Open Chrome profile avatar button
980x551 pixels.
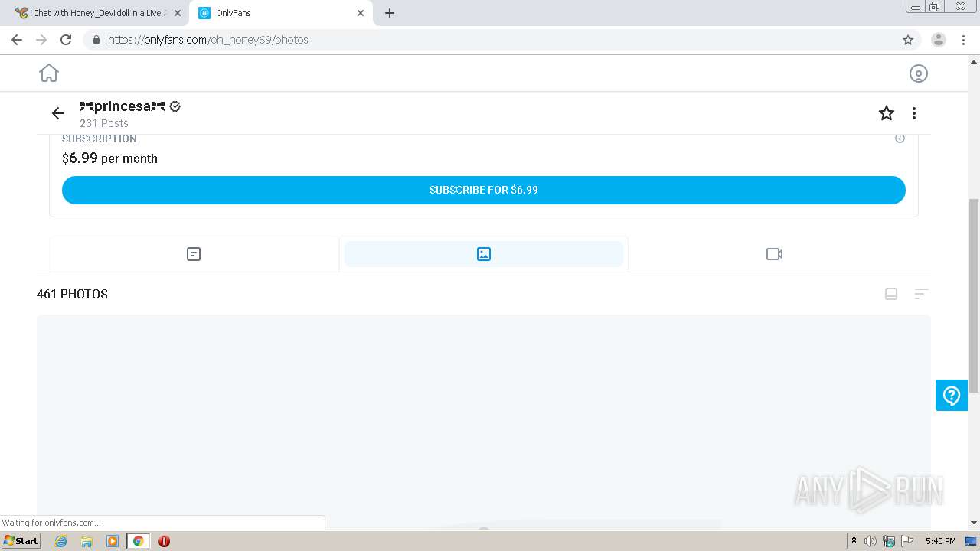(939, 40)
